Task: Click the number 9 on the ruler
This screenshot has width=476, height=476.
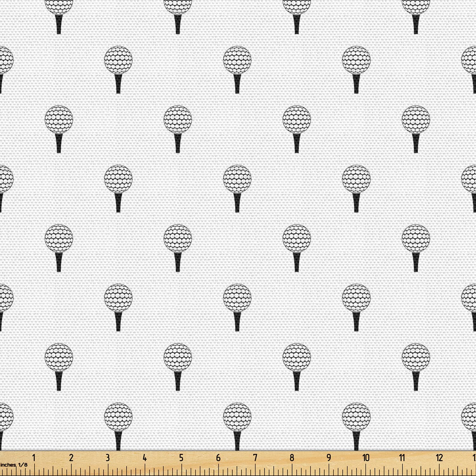Action: click(x=329, y=458)
